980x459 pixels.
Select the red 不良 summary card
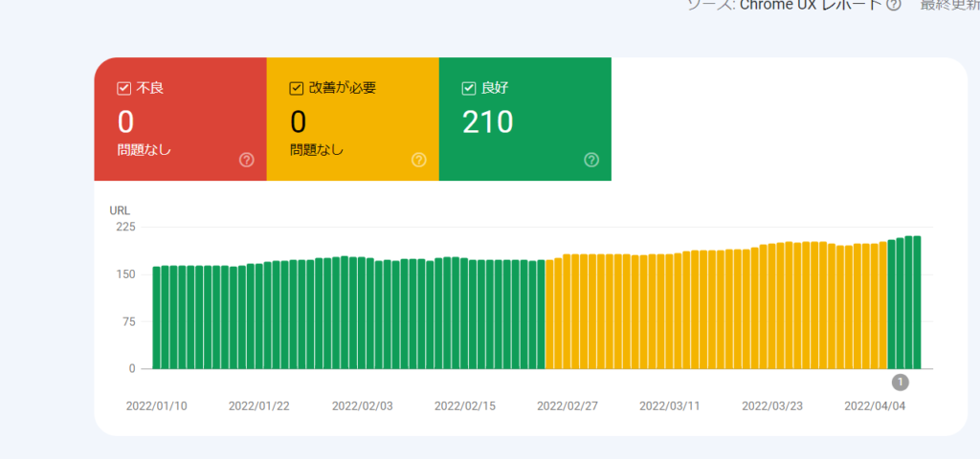[181, 120]
